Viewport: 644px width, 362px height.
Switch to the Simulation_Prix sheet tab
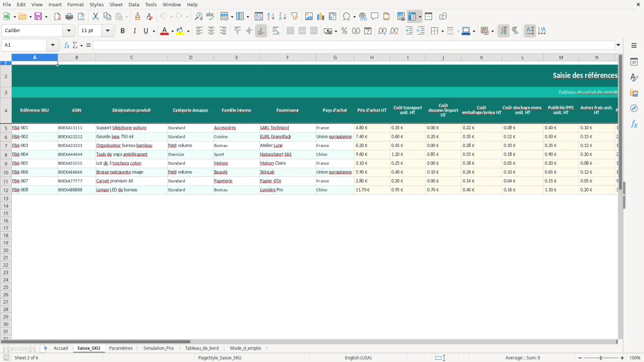(158, 348)
